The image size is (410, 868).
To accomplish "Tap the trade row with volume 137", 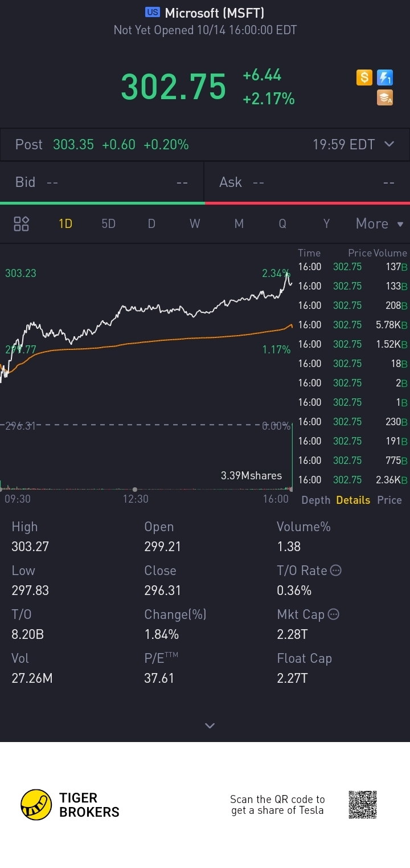I will coord(353,267).
